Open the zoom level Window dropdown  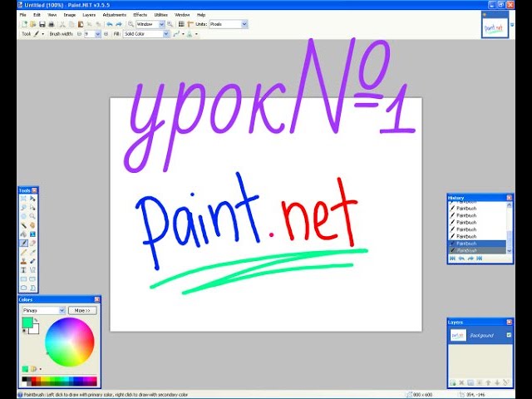[x=161, y=24]
